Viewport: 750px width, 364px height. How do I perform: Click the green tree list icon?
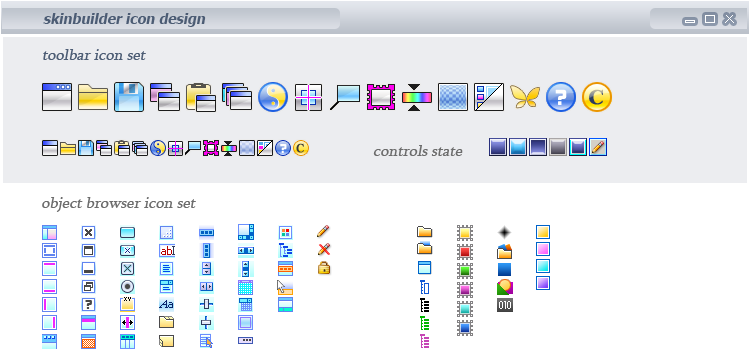(425, 323)
